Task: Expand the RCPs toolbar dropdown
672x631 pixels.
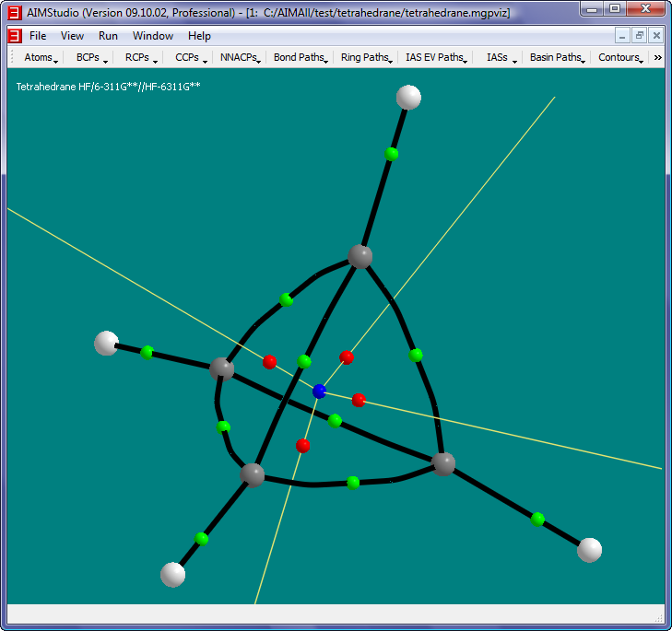Action: [x=140, y=57]
